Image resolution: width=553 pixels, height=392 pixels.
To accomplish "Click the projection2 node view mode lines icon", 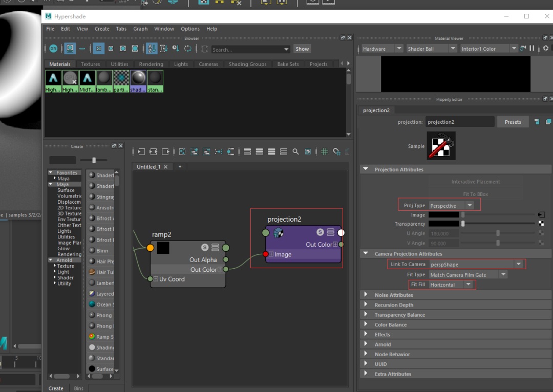I will [330, 232].
